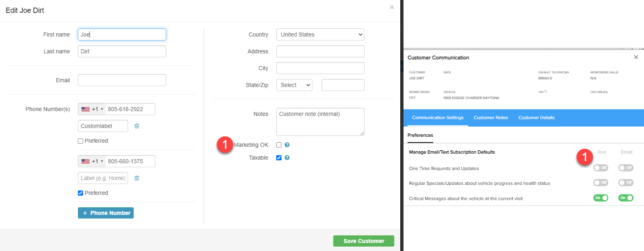Screen dimensions: 644x251
Task: Delete the 805-660-1375 phone number via trash icon
Action: tap(137, 178)
